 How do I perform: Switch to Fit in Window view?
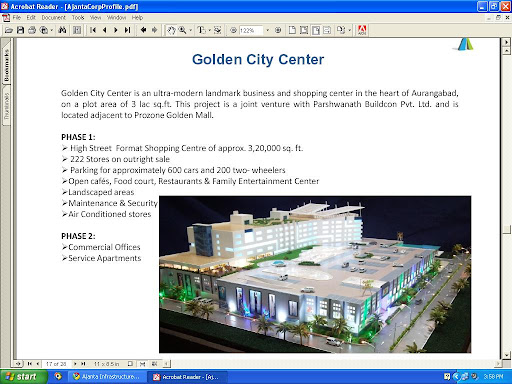(304, 30)
